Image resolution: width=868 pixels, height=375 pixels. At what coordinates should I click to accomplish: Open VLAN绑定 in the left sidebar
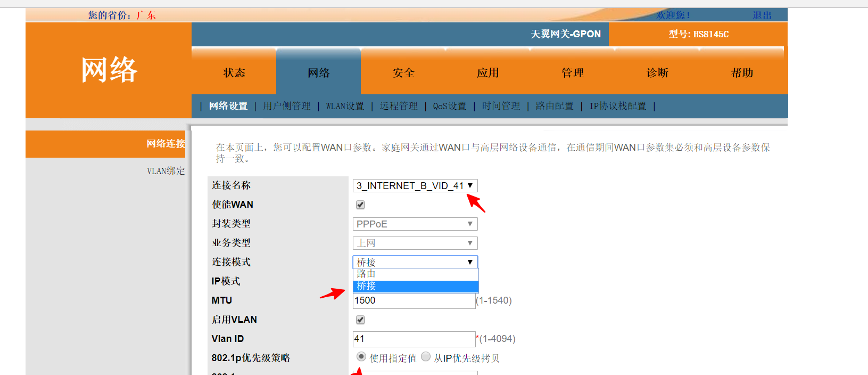coord(166,171)
